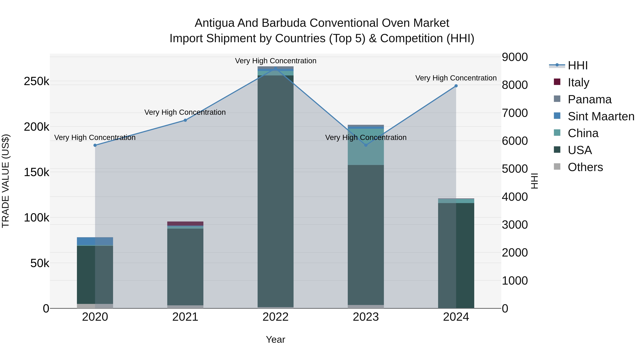Click the China bar segment for 2024
644x362 pixels.
(x=456, y=201)
